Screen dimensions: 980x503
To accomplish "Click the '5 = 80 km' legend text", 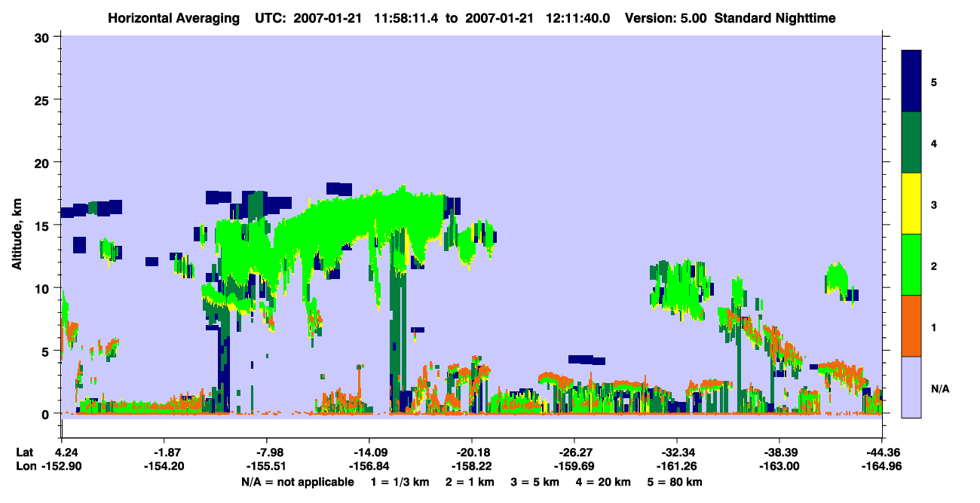I will tap(676, 482).
